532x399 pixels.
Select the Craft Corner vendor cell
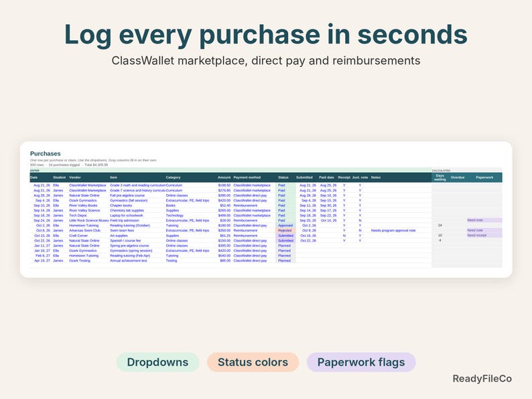tap(78, 236)
